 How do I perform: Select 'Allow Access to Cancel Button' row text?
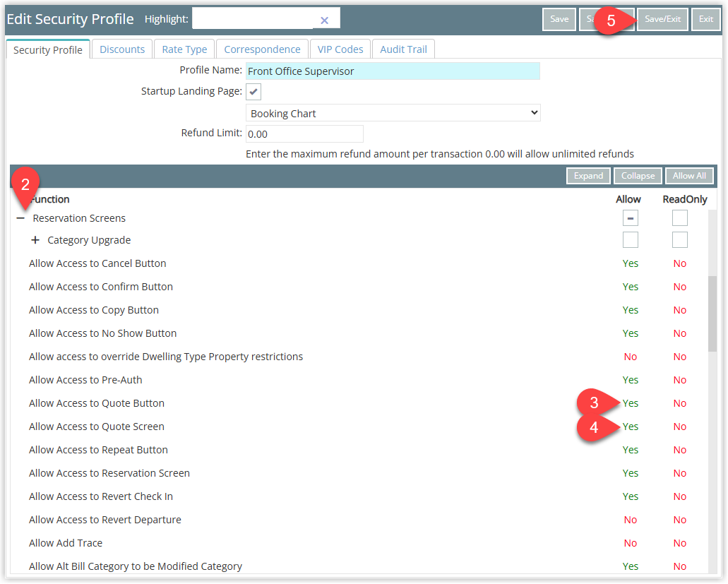coord(97,263)
